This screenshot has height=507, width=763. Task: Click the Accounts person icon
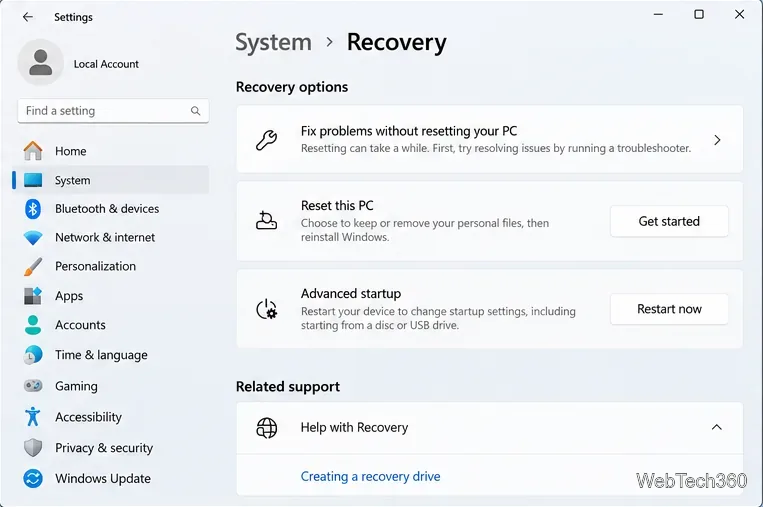point(33,325)
